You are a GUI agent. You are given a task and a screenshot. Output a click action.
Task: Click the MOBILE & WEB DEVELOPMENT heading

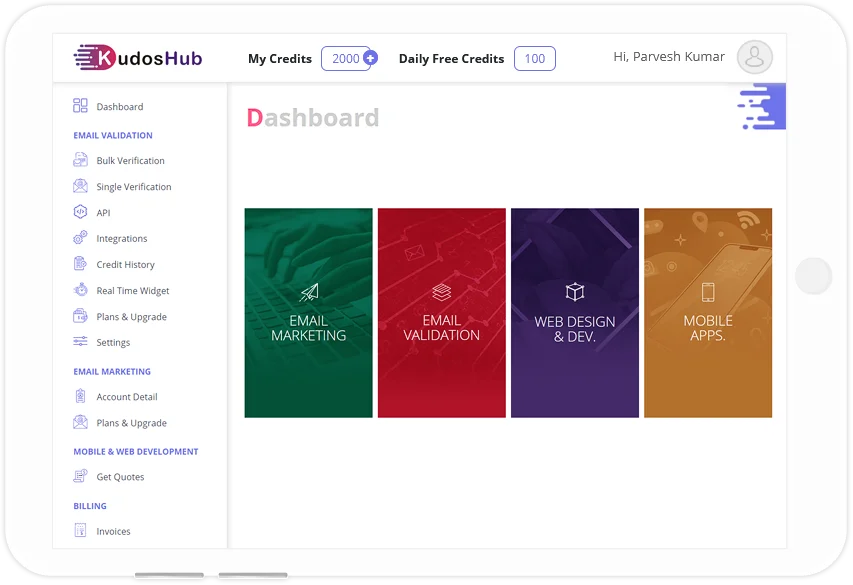pyautogui.click(x=136, y=451)
